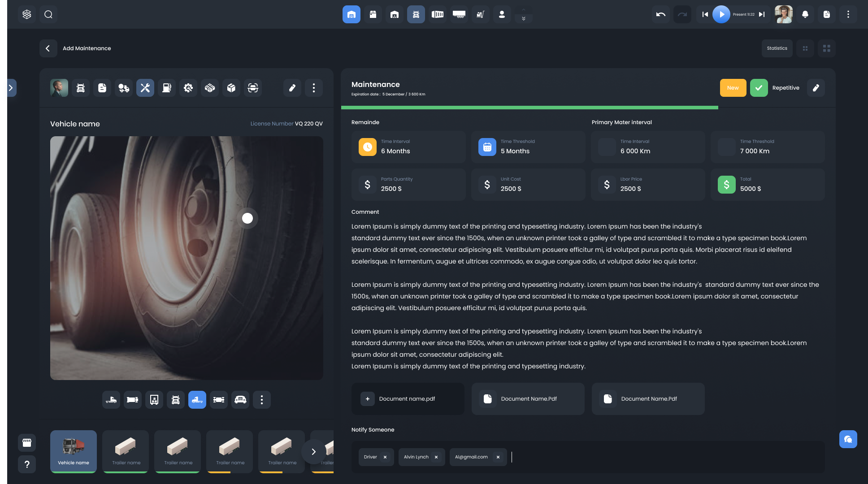
Task: Open the app logo menu
Action: (27, 14)
